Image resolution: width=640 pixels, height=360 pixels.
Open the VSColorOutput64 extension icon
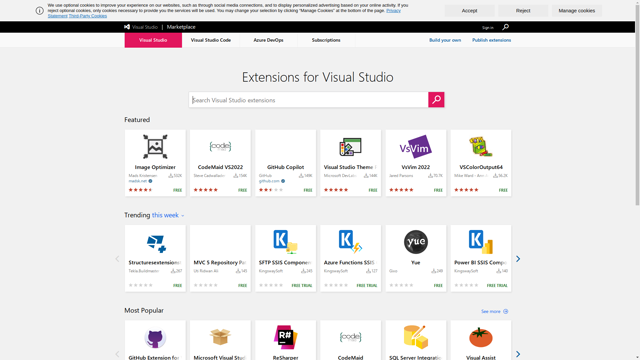coord(481,147)
